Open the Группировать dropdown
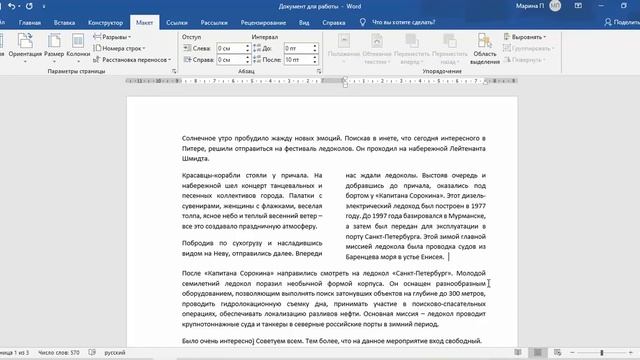640x360 pixels. [x=529, y=48]
